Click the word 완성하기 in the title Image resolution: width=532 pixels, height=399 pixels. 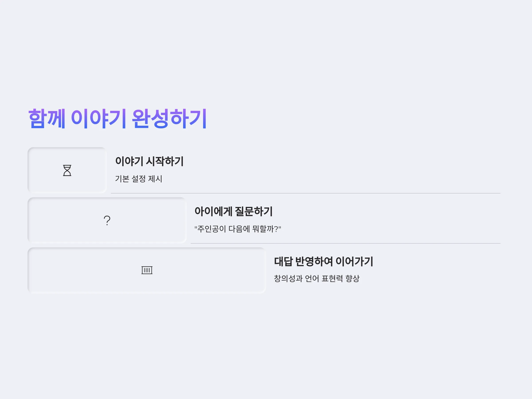click(169, 119)
